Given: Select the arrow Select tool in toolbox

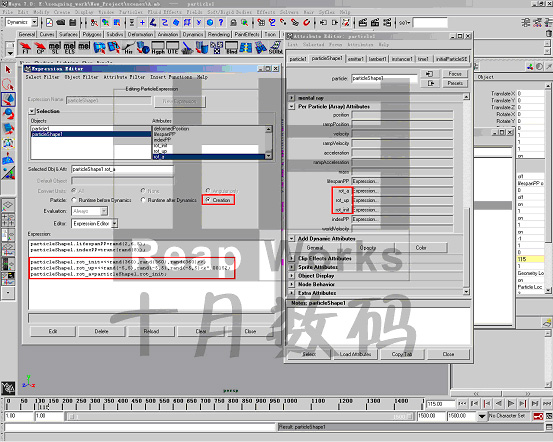Looking at the screenshot, I should point(8,70).
